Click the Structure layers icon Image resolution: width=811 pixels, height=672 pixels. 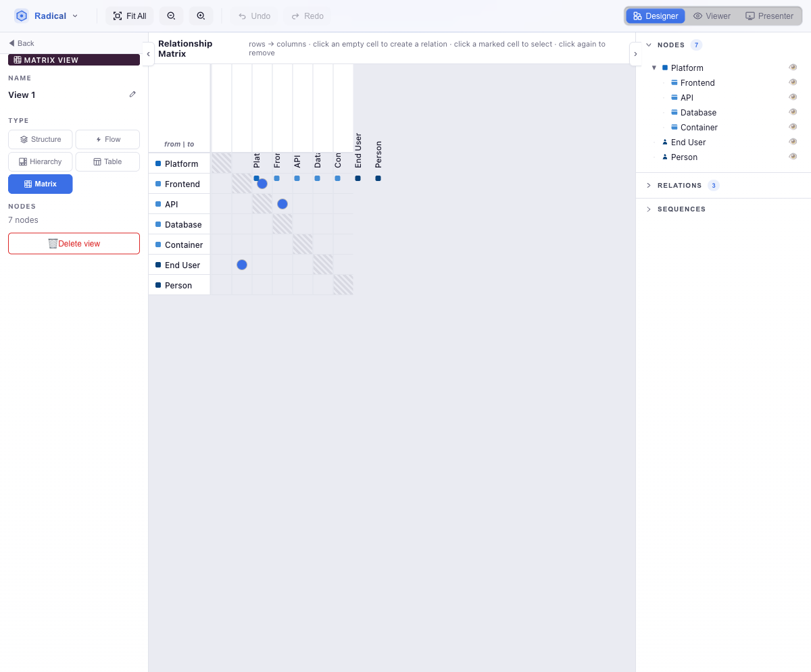[24, 139]
